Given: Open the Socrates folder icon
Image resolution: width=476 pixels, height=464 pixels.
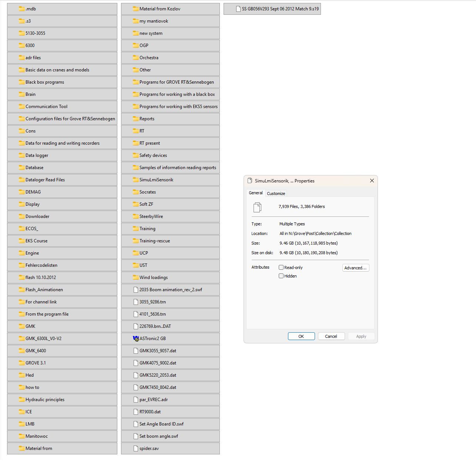Looking at the screenshot, I should (x=135, y=192).
